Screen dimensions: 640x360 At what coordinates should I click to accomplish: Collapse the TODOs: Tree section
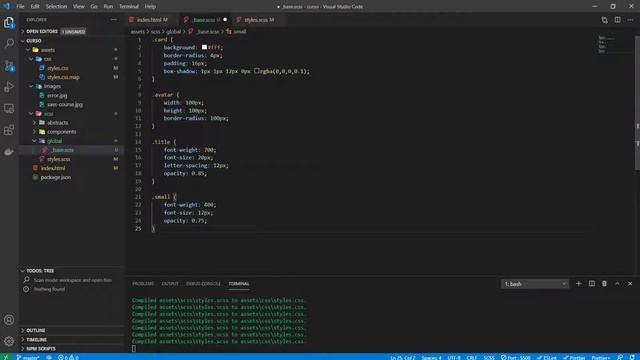(72, 271)
